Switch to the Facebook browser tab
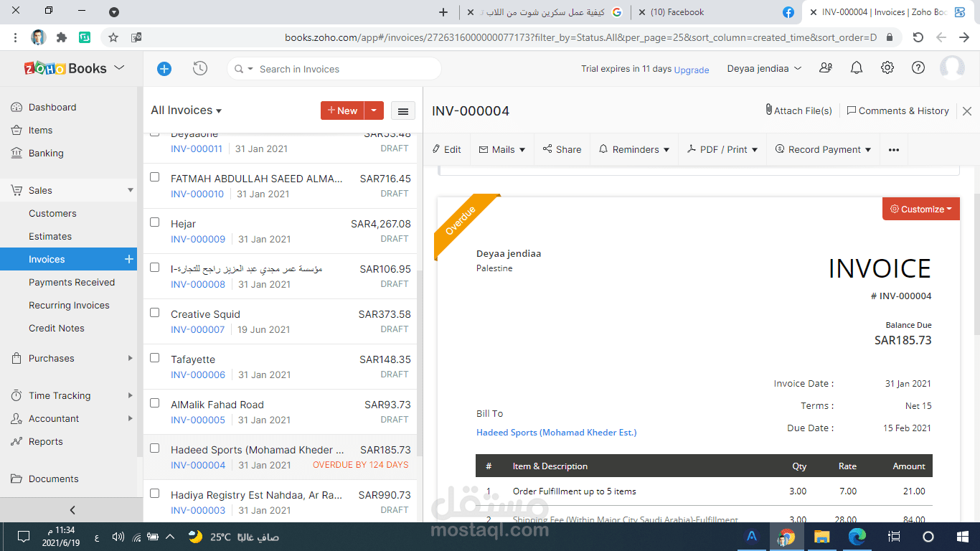Viewport: 980px width, 551px height. click(x=716, y=12)
